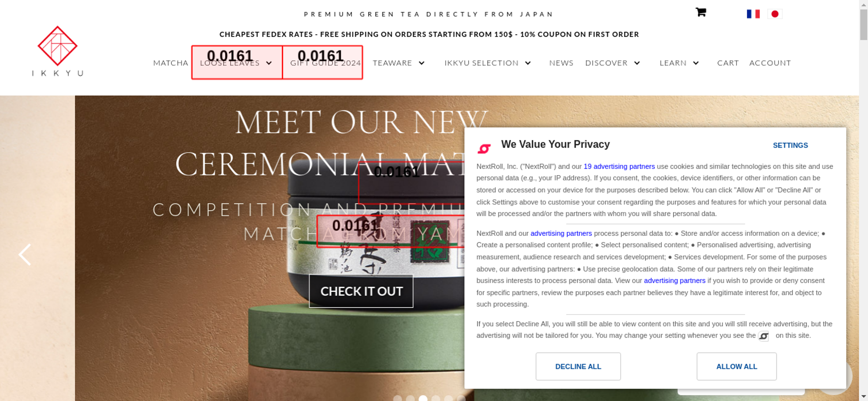Open Gift Guide 2024 menu item
The width and height of the screenshot is (868, 401).
[x=325, y=63]
